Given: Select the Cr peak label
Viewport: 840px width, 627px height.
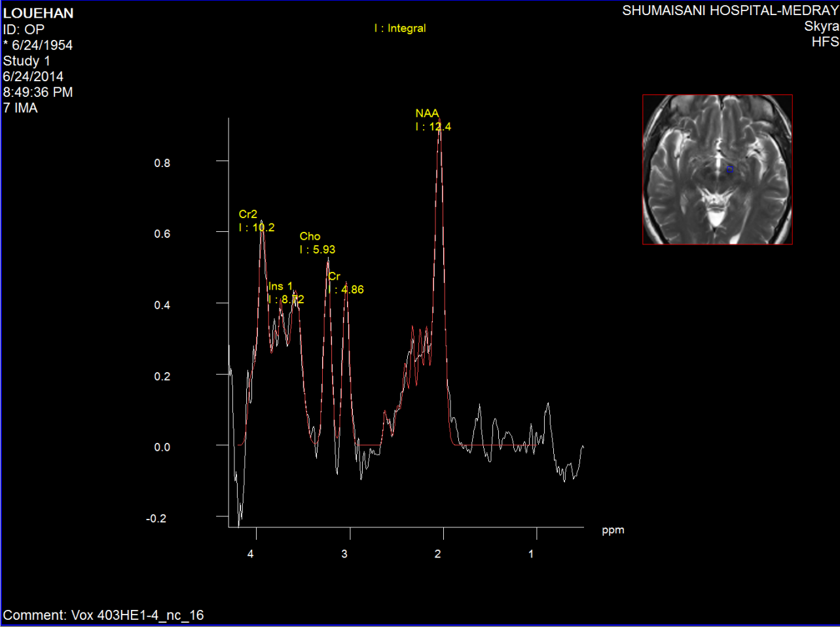Looking at the screenshot, I should tap(335, 276).
